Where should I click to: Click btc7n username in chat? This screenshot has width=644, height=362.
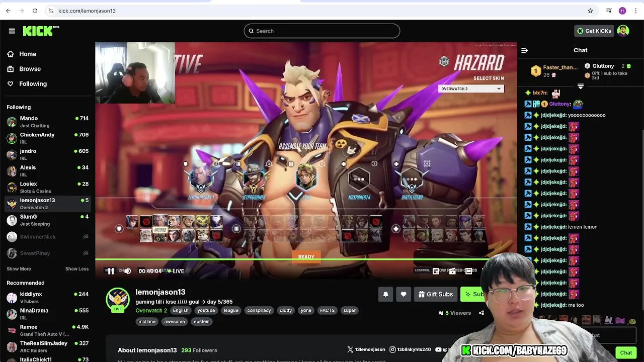pos(540,93)
